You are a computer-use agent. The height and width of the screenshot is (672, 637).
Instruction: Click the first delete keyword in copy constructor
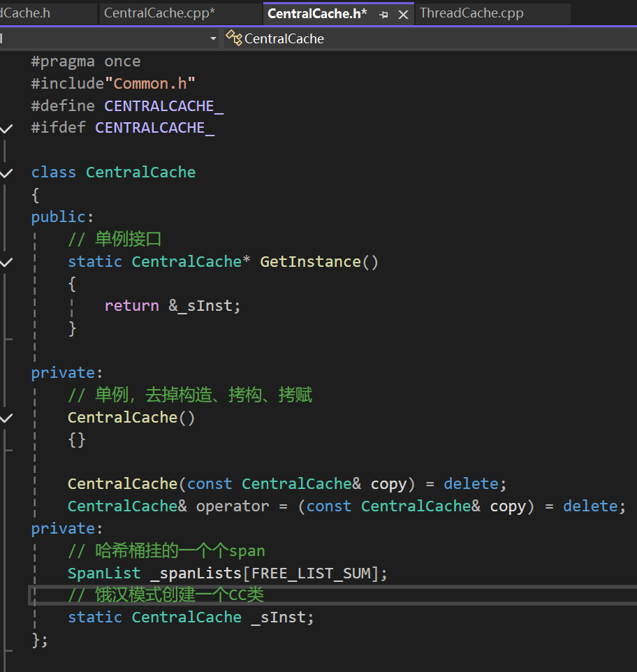[x=471, y=484]
